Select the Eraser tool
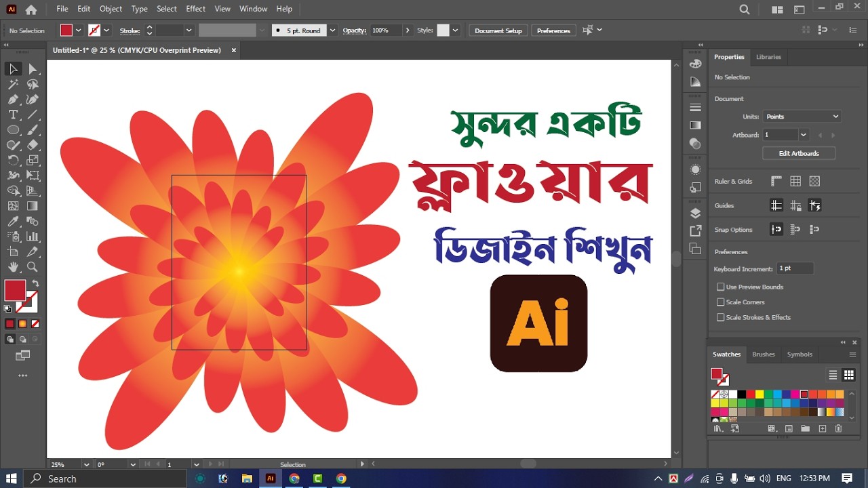868x488 pixels. click(33, 145)
